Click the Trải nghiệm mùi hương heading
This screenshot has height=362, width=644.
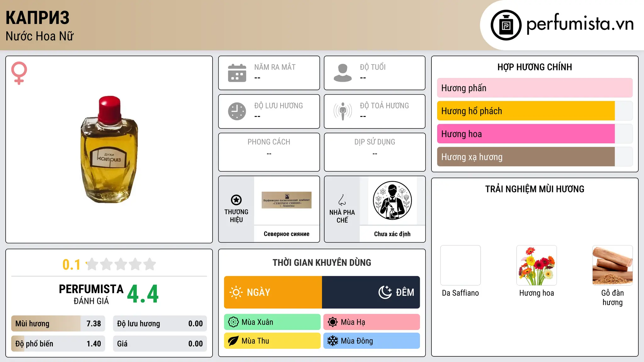click(x=535, y=189)
